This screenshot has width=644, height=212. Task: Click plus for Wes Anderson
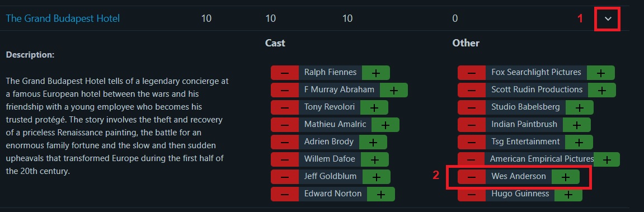[x=566, y=177]
